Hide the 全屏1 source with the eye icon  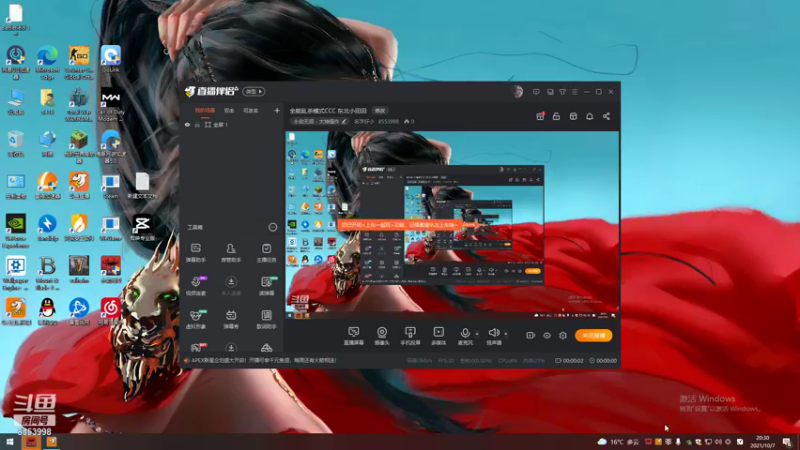pyautogui.click(x=187, y=124)
